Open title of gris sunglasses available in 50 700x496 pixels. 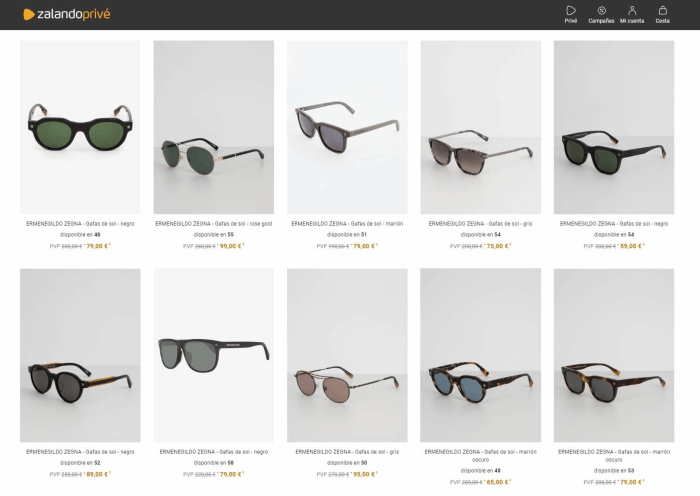[x=347, y=452]
